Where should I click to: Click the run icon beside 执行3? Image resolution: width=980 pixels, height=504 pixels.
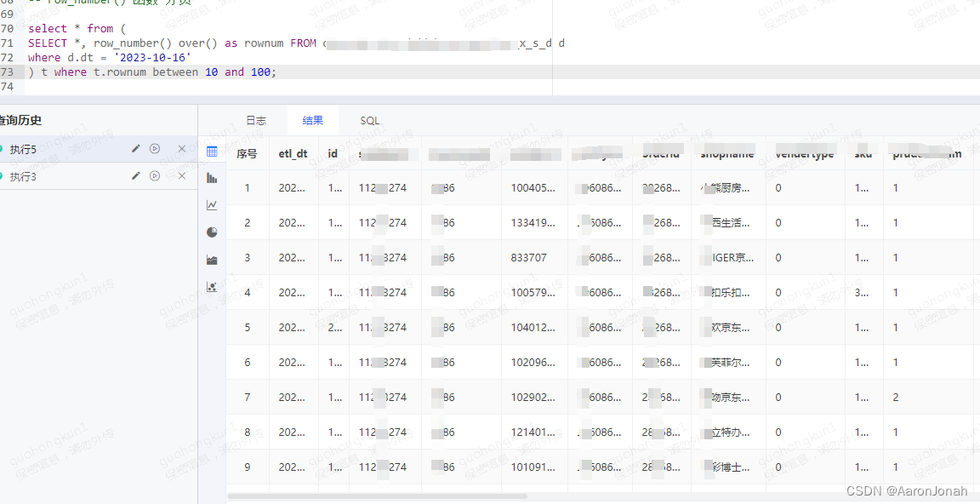pos(155,176)
